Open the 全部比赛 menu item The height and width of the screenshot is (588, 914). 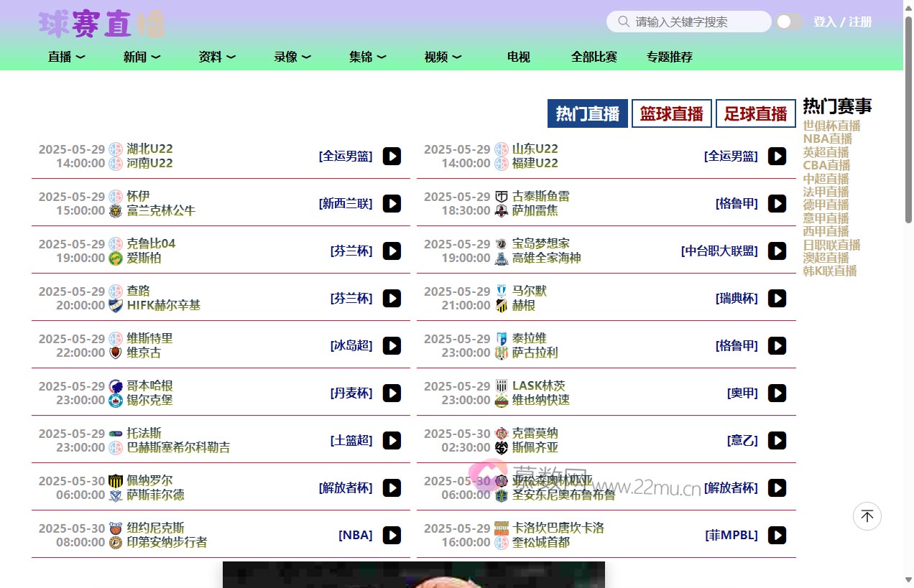point(594,57)
